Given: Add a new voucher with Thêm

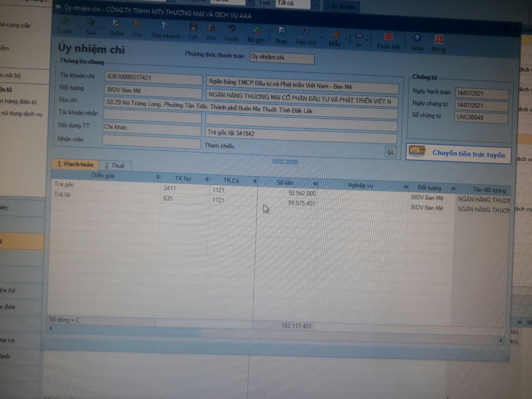Looking at the screenshot, I should click(x=116, y=28).
